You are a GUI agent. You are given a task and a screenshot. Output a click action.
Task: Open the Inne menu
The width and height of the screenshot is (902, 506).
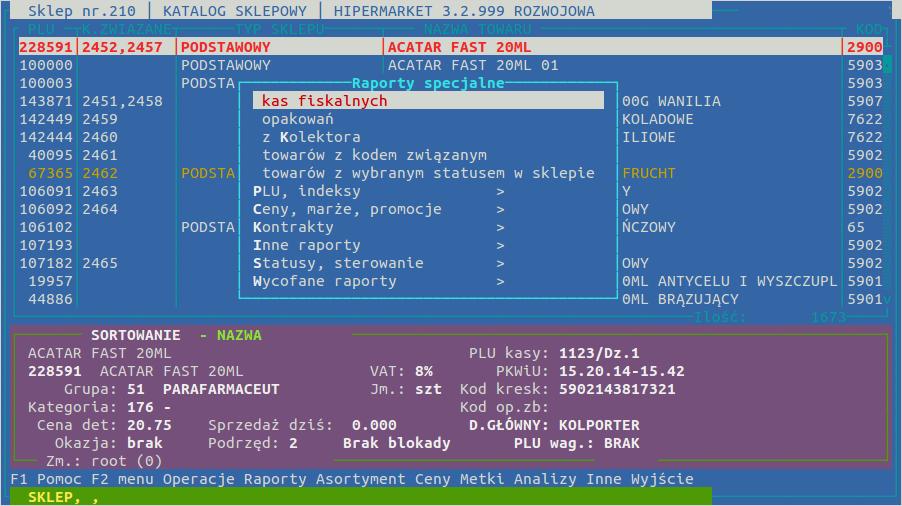pyautogui.click(x=604, y=479)
